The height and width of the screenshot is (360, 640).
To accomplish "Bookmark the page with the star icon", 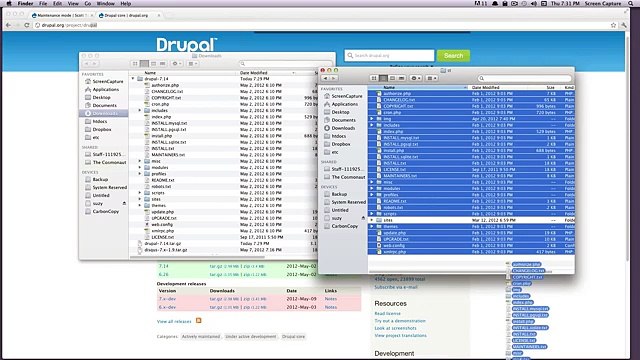I will 613,25.
